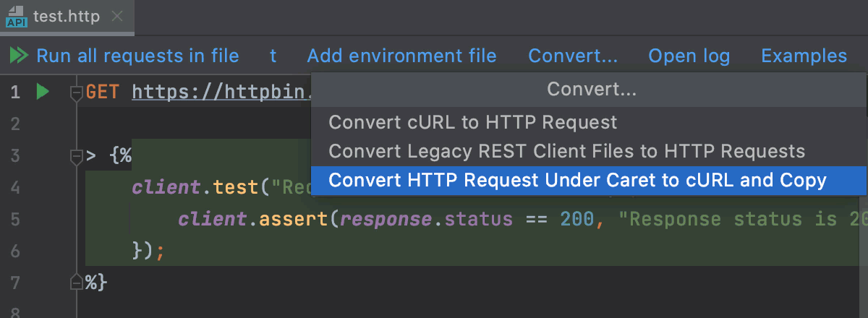Close the test.http editor tab
Screen dimensions: 868x318
pyautogui.click(x=119, y=17)
